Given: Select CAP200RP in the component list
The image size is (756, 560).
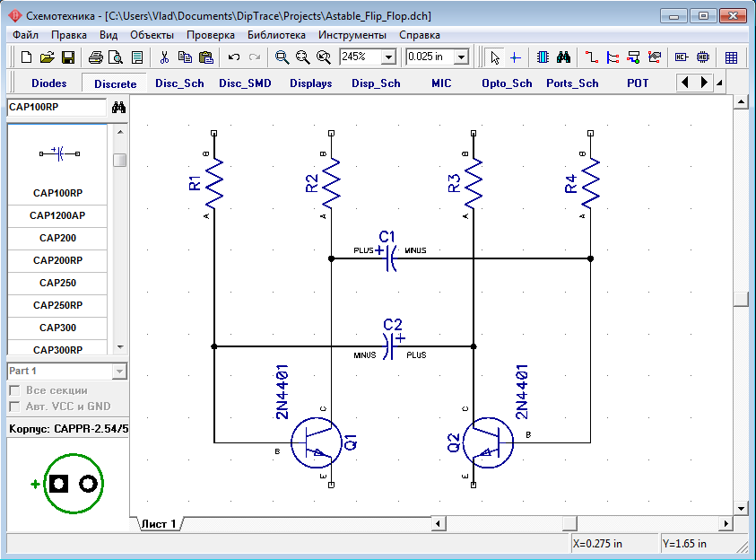Looking at the screenshot, I should (57, 260).
